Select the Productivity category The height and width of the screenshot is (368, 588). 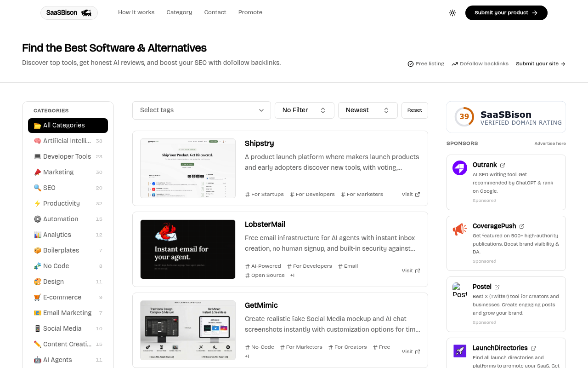click(x=68, y=203)
